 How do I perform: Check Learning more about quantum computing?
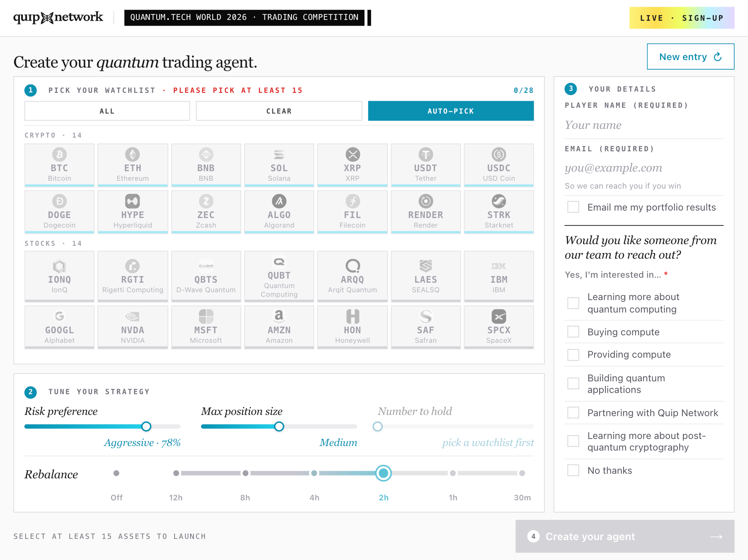point(573,303)
